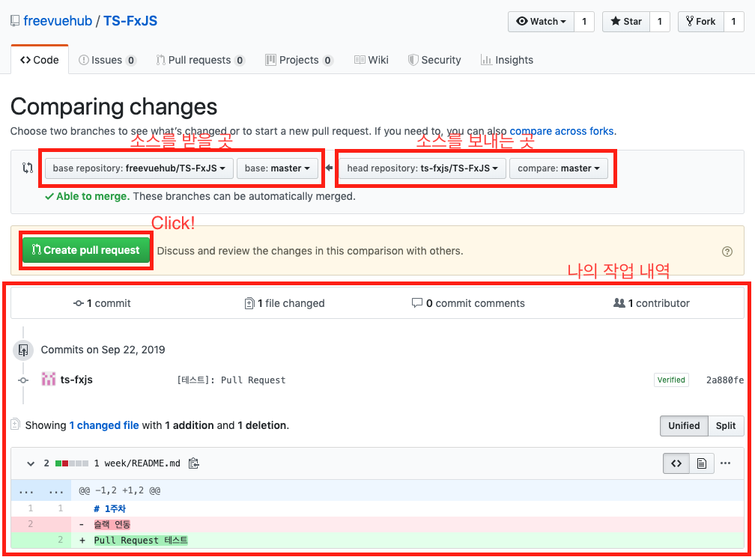755x560 pixels.
Task: Switch to the Wiki tab
Action: pos(372,60)
